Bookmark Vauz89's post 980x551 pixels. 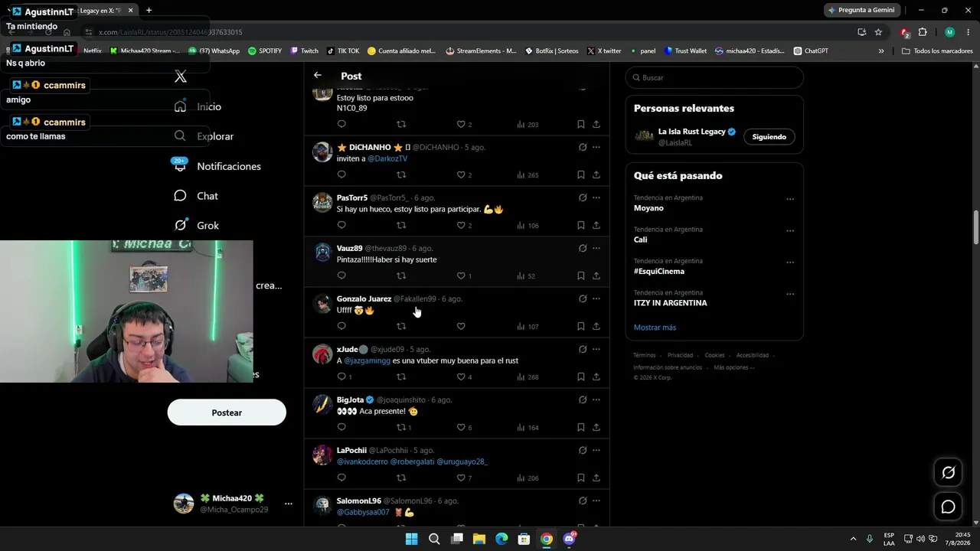[x=581, y=275]
